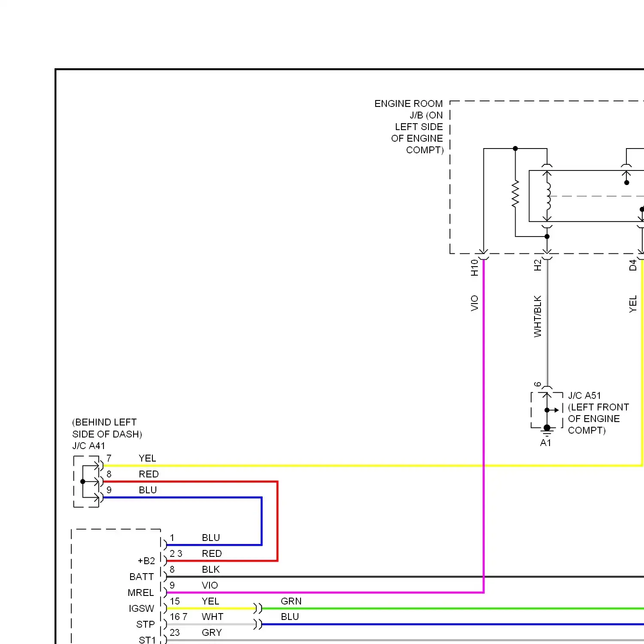Click the green GRN wire

pyautogui.click(x=453, y=608)
